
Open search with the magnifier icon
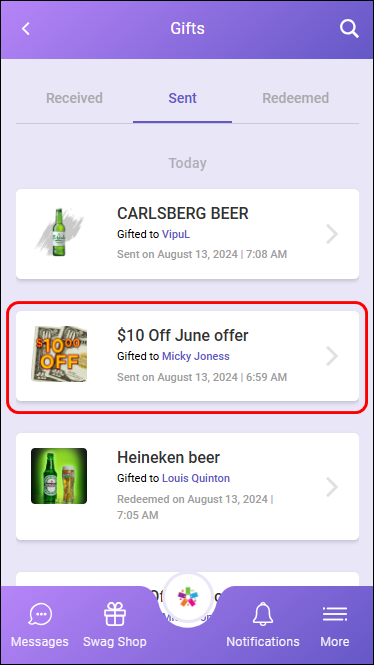349,29
